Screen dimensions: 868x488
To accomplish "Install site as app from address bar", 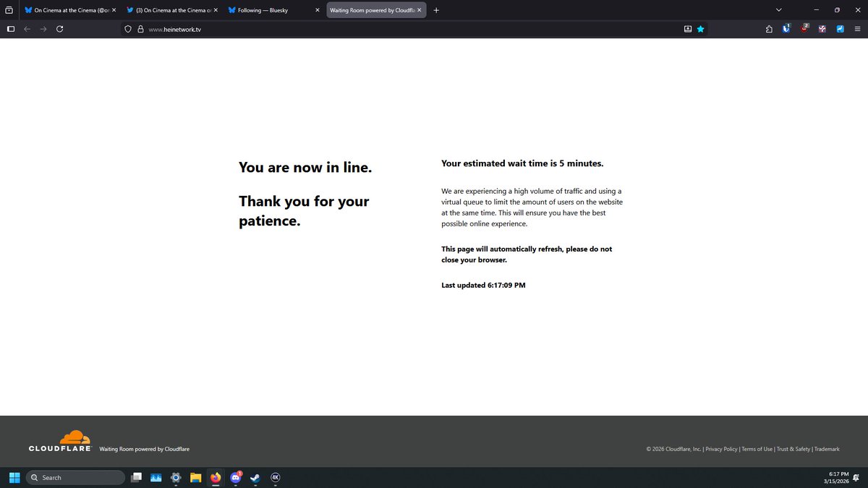I will pyautogui.click(x=688, y=30).
